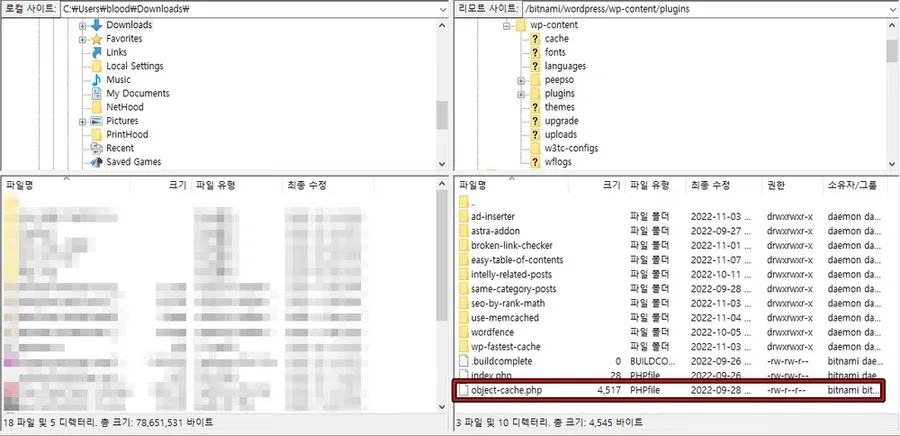Select the Downloads folder icon
Image resolution: width=900 pixels, height=436 pixels.
[x=96, y=25]
